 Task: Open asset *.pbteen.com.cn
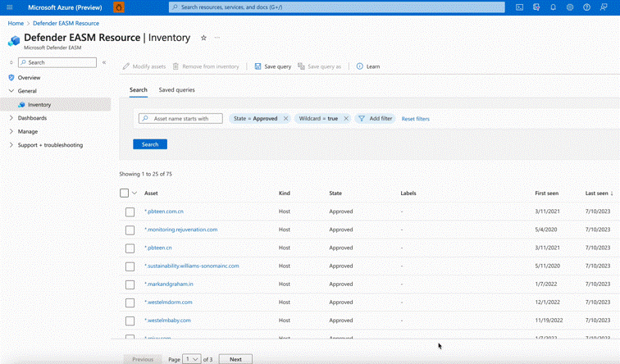pyautogui.click(x=164, y=212)
